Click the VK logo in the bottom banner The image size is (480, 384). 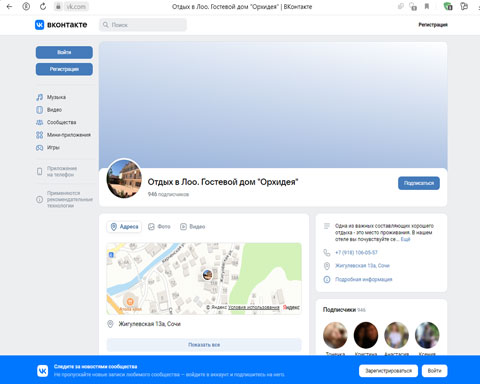(42, 371)
